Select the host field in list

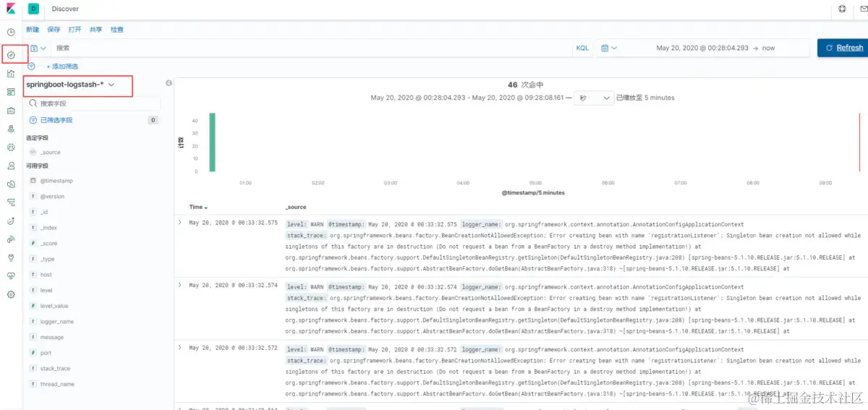pyautogui.click(x=46, y=275)
